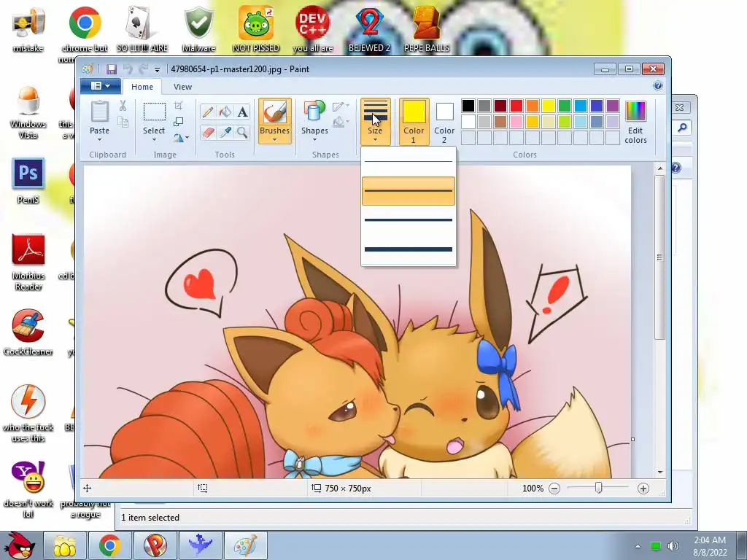Click the Resize icon in Image group

(179, 122)
